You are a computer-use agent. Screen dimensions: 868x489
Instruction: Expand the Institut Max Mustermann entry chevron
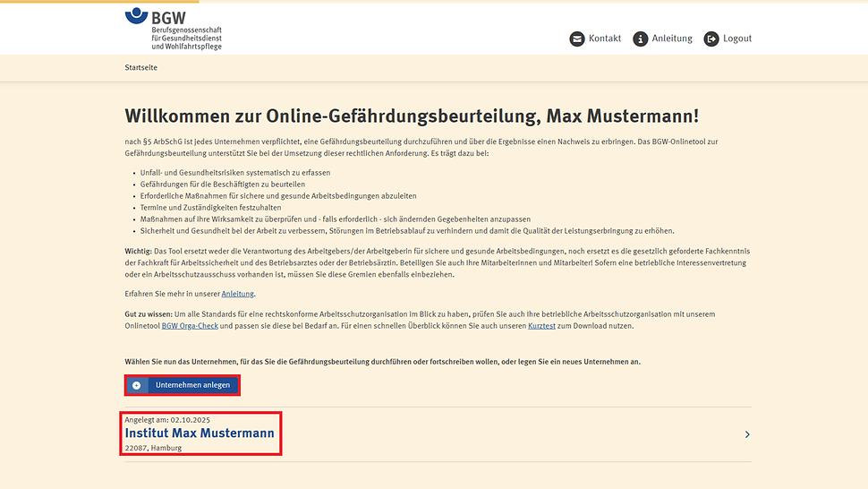click(x=747, y=434)
